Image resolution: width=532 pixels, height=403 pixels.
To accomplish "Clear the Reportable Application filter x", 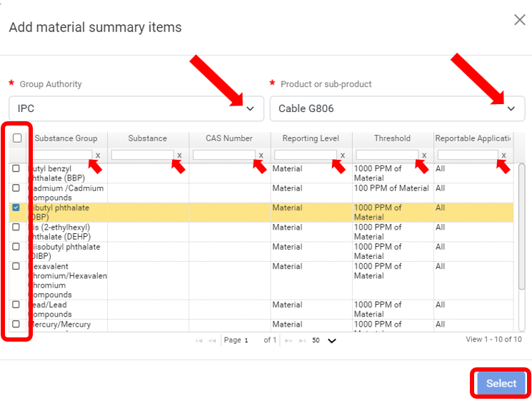I will [x=503, y=155].
